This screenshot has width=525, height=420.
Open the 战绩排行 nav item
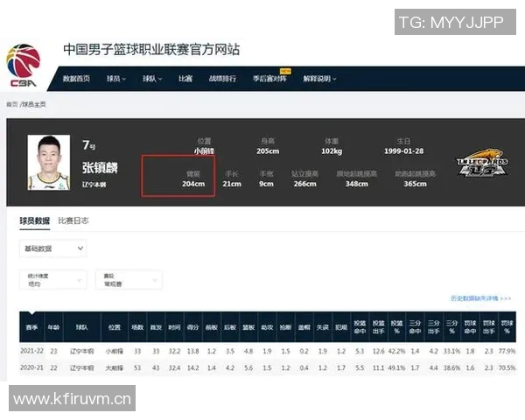coord(223,79)
